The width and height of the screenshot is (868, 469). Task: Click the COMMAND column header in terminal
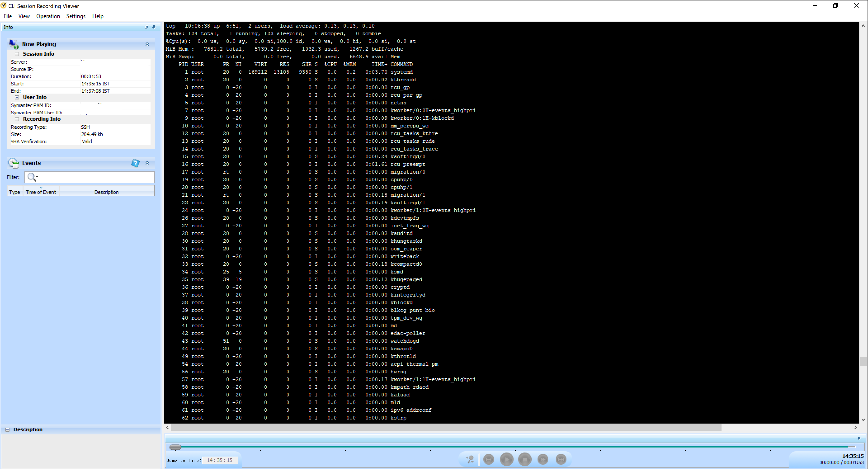pos(402,64)
